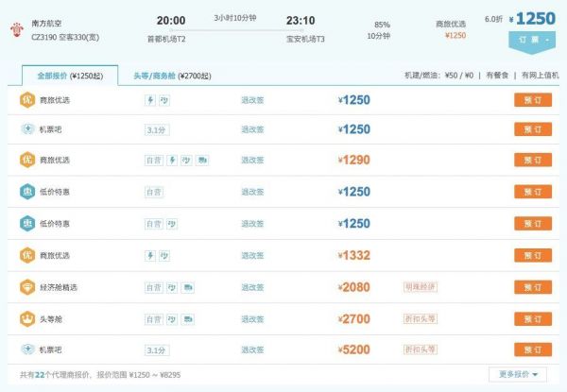Image resolution: width=567 pixels, height=392 pixels.
Task: Click 预订 for the ¥2700 头等舱 fare
Action: (x=532, y=318)
